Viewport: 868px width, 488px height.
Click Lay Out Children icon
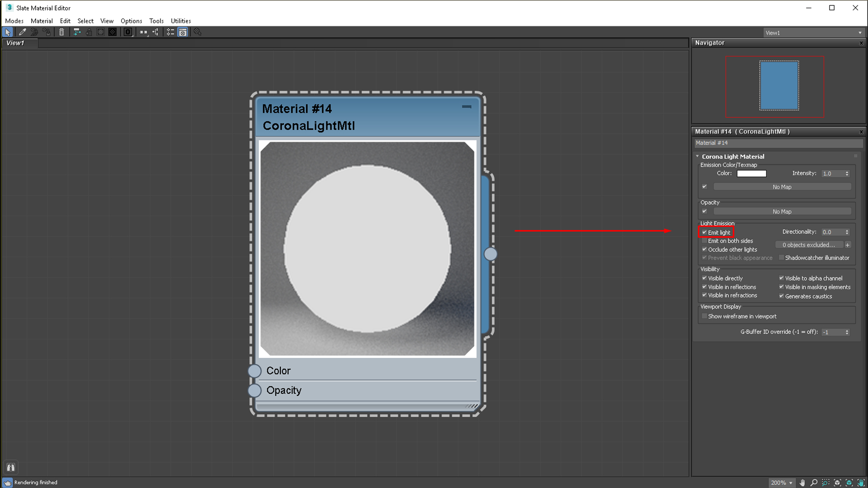point(156,32)
